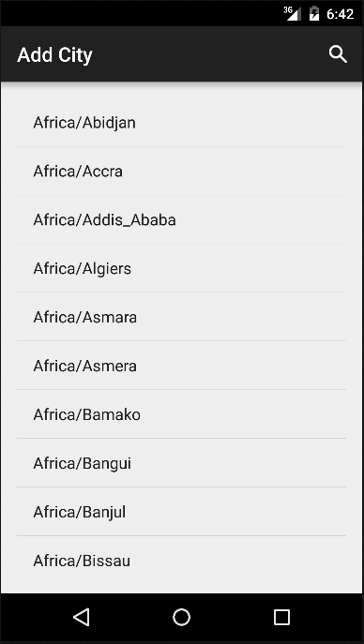Select the Africa/Asmara entry

click(x=85, y=317)
